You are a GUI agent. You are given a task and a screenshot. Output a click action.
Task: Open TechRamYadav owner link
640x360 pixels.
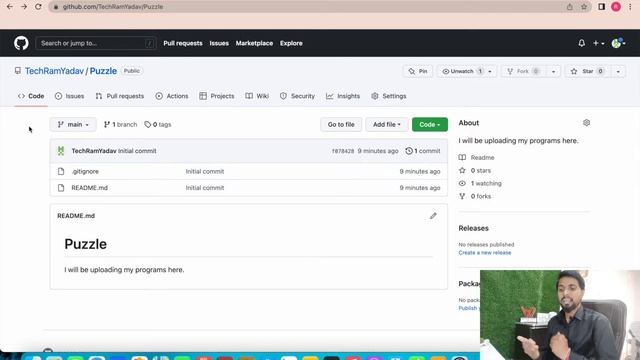54,71
